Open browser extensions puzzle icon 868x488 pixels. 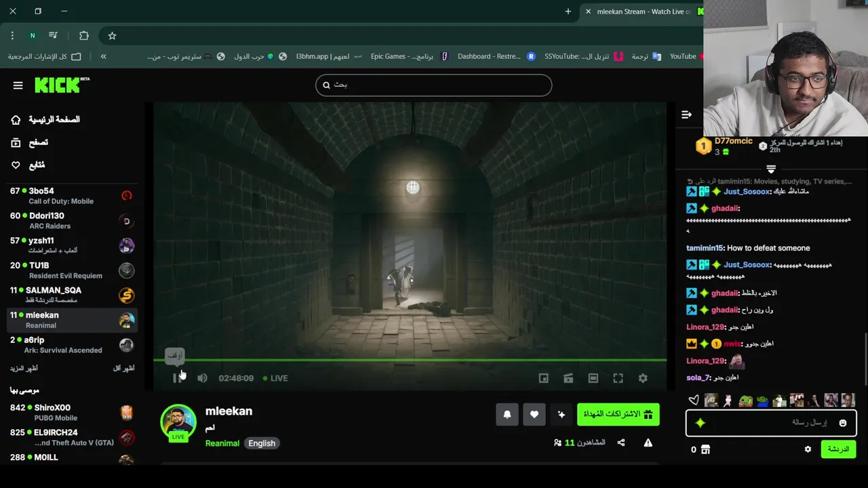point(84,35)
